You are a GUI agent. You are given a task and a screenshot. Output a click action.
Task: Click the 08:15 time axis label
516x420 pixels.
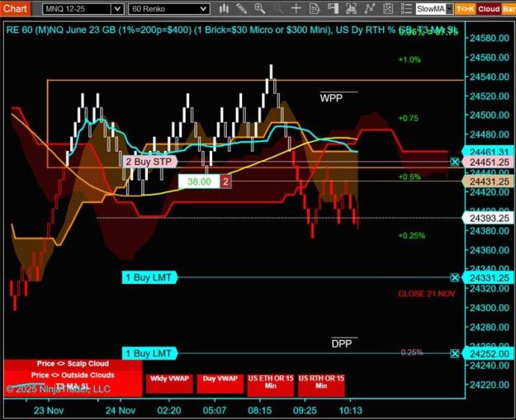259,410
